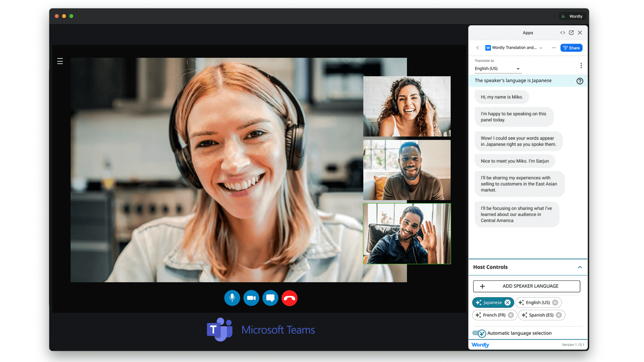Remove the French (FR) language chip
This screenshot has height=362, width=644.
tap(511, 315)
